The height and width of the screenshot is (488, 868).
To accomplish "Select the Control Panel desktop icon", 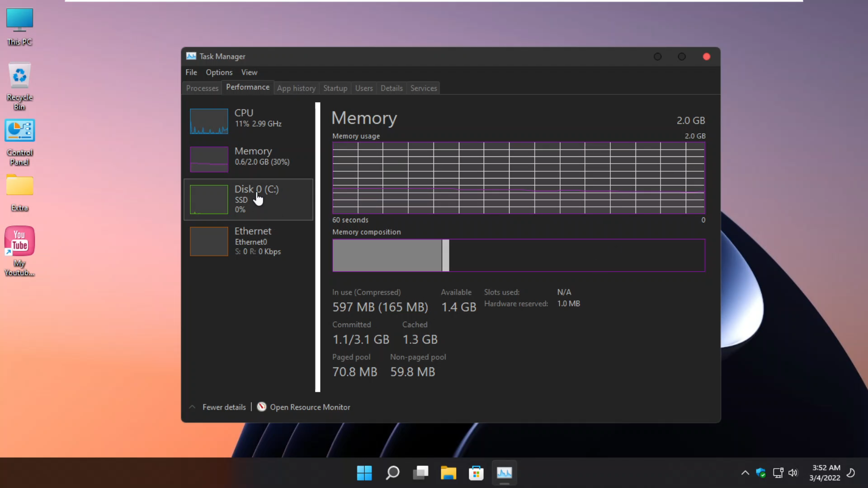I will (x=19, y=142).
